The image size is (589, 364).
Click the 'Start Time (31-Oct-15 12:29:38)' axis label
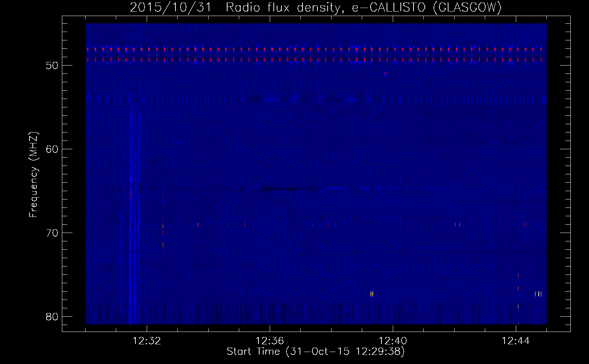point(316,352)
